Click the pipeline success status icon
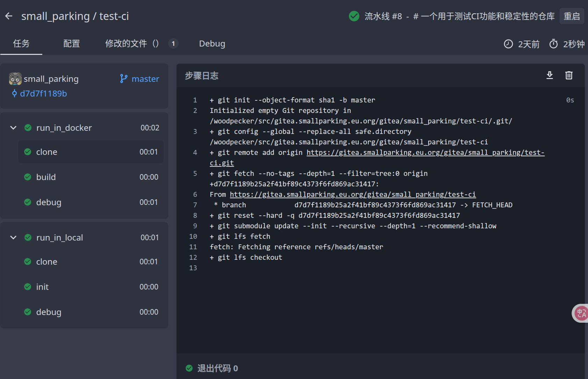The height and width of the screenshot is (379, 588). point(354,16)
